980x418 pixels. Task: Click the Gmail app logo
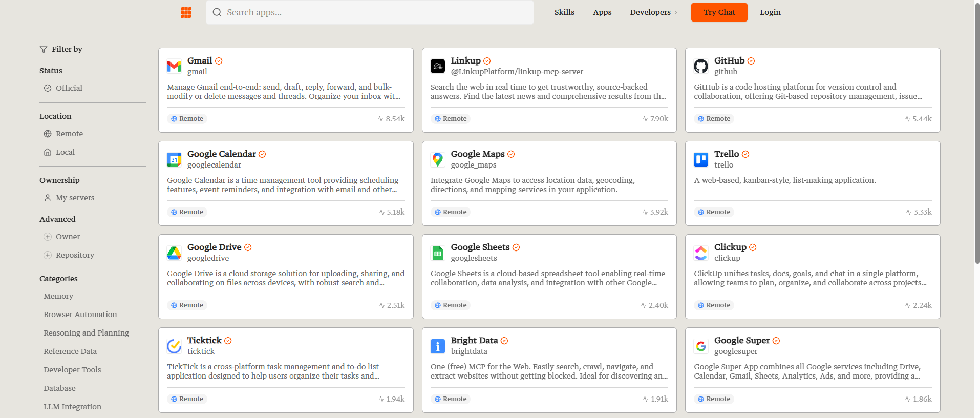(174, 66)
